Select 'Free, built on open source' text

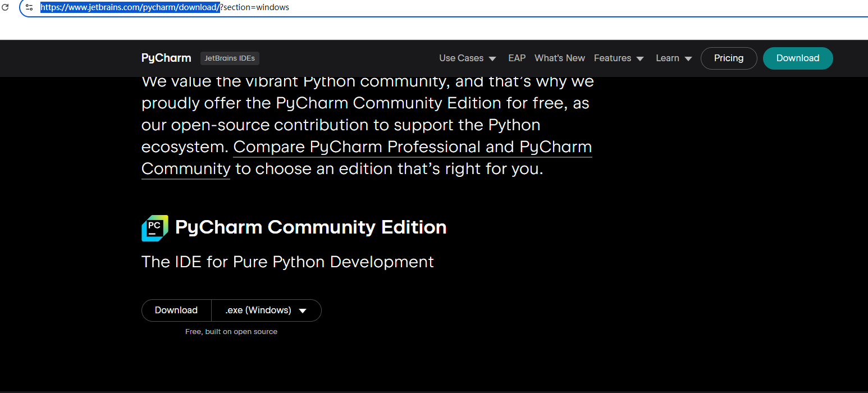point(231,332)
